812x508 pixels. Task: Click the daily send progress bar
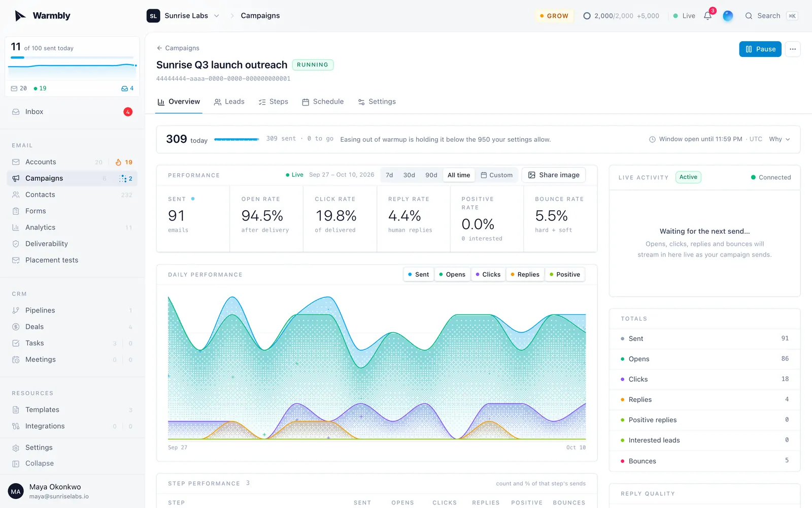[x=237, y=139]
